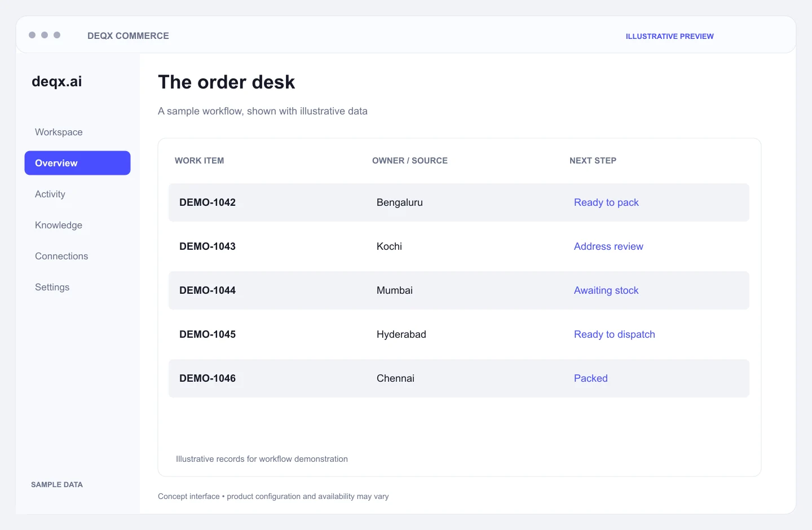This screenshot has height=530, width=812.
Task: Open the Knowledge section
Action: pyautogui.click(x=59, y=225)
